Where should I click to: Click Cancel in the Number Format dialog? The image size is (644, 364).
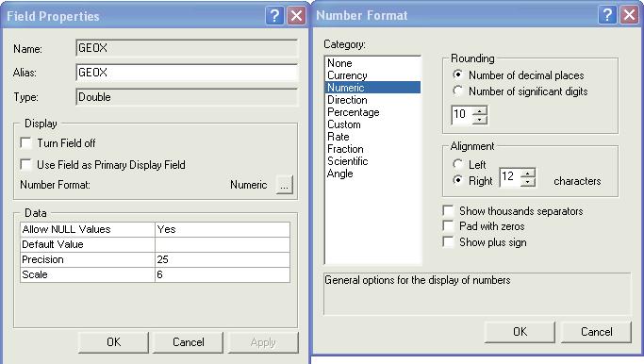point(596,332)
